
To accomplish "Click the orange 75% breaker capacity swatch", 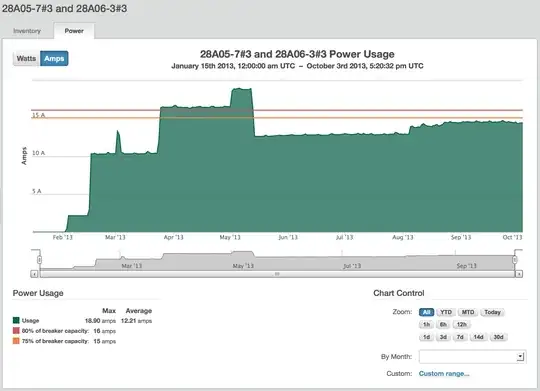I will [x=16, y=341].
